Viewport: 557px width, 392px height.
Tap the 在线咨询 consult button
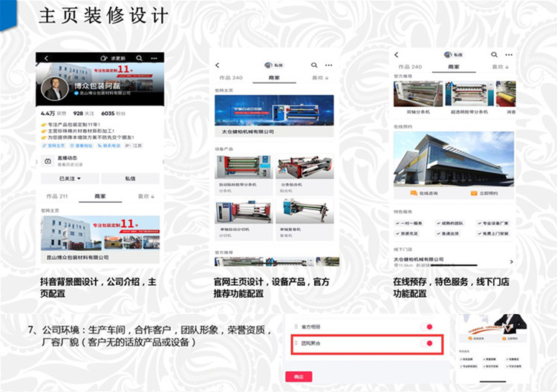tap(424, 193)
